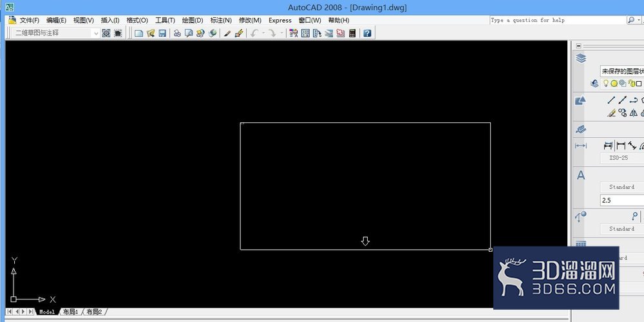Viewport: 644px width, 322px height.
Task: Click the Plot Preview icon
Action: coord(189,33)
